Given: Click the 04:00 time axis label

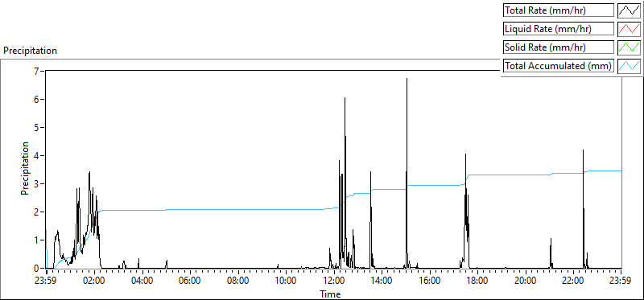Looking at the screenshot, I should [x=142, y=282].
